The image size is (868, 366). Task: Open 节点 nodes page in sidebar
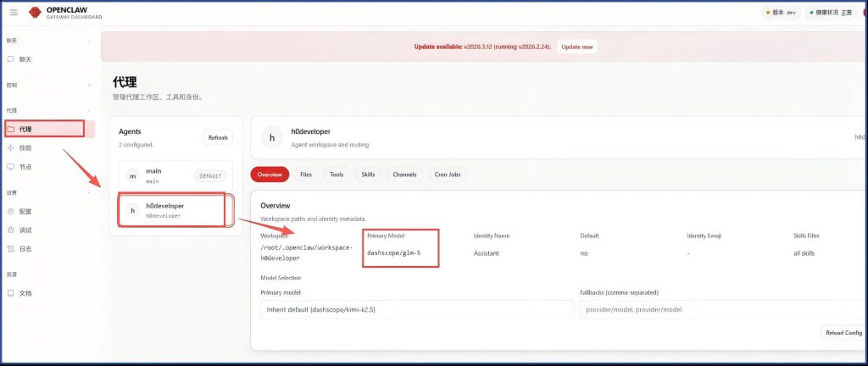25,167
